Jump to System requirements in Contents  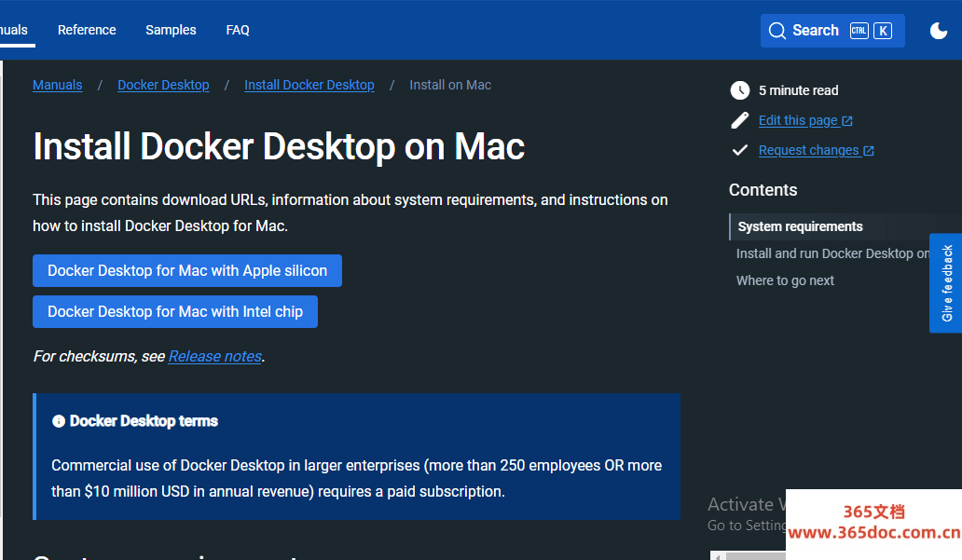click(x=800, y=226)
